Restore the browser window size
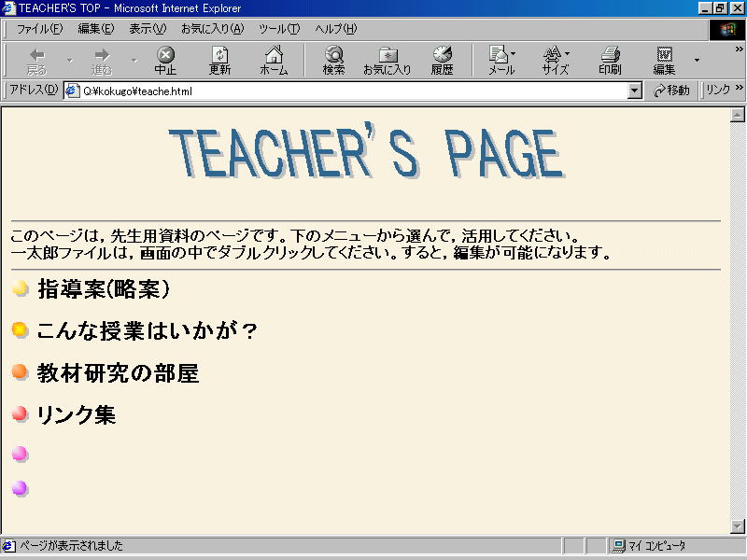The image size is (747, 560). point(720,8)
